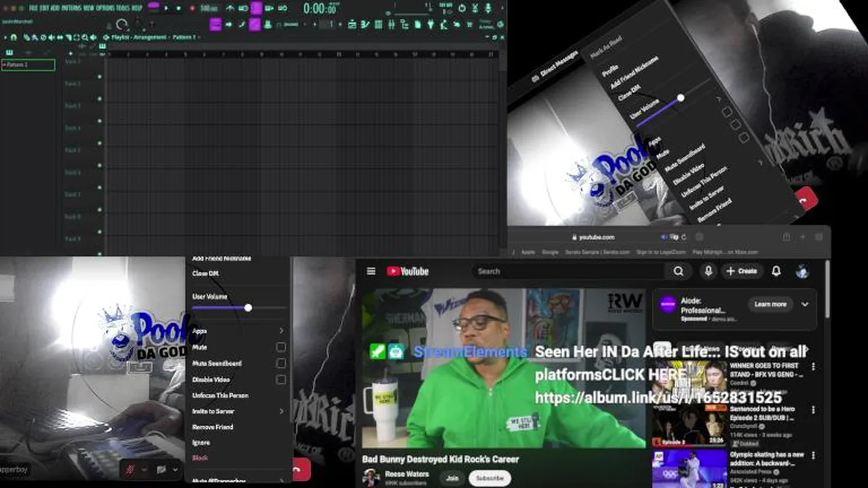Open options for Olympic skating video
Screen dimensions: 868x488
click(x=813, y=455)
